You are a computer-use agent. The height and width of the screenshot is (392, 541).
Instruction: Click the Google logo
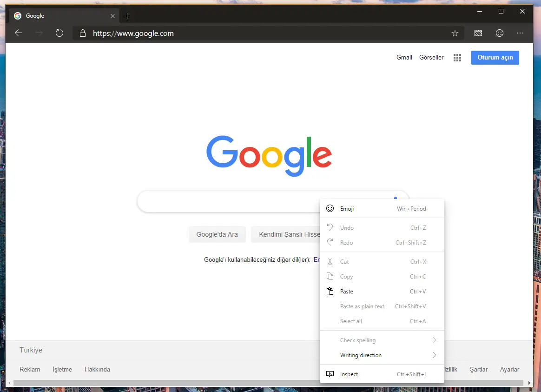tap(269, 156)
